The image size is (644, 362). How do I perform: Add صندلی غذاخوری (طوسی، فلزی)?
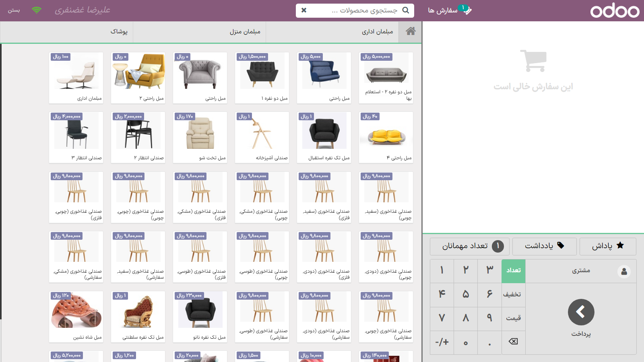coord(200,257)
